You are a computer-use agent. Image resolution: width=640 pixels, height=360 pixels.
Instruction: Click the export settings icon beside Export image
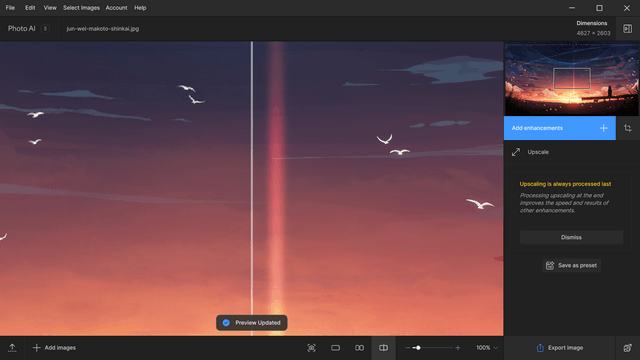[x=627, y=348]
